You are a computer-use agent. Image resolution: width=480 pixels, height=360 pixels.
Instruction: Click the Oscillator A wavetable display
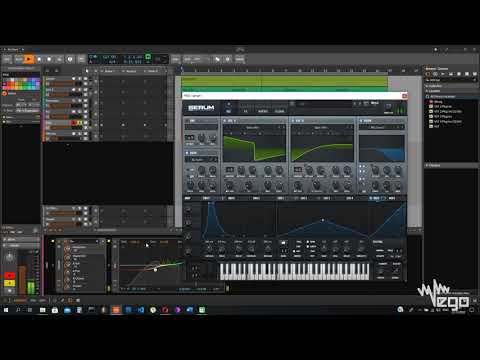click(254, 148)
